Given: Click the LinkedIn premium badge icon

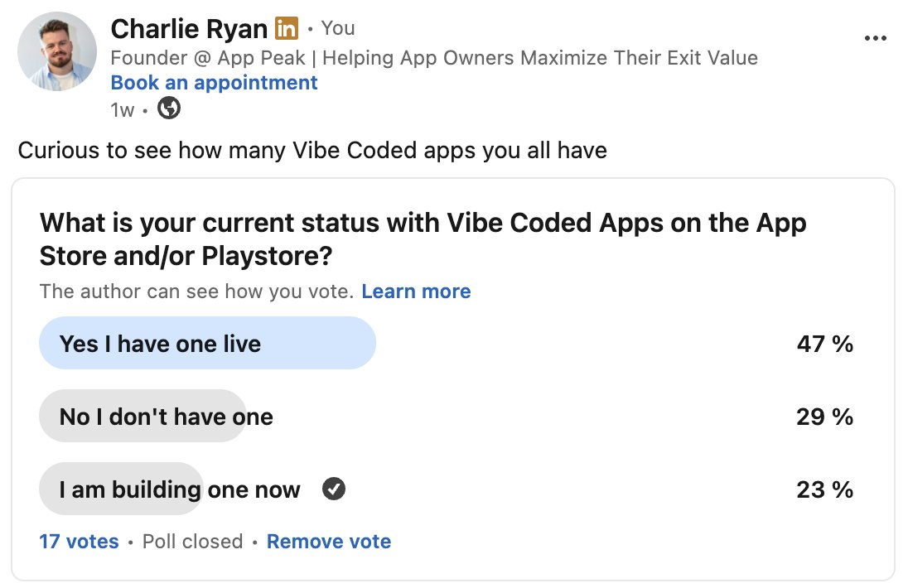Looking at the screenshot, I should pos(287,28).
